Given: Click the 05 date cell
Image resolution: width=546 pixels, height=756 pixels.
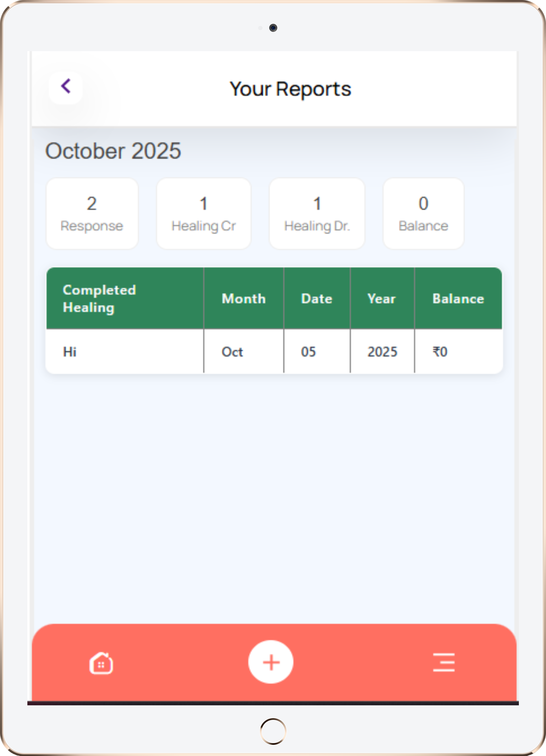Looking at the screenshot, I should tap(308, 352).
